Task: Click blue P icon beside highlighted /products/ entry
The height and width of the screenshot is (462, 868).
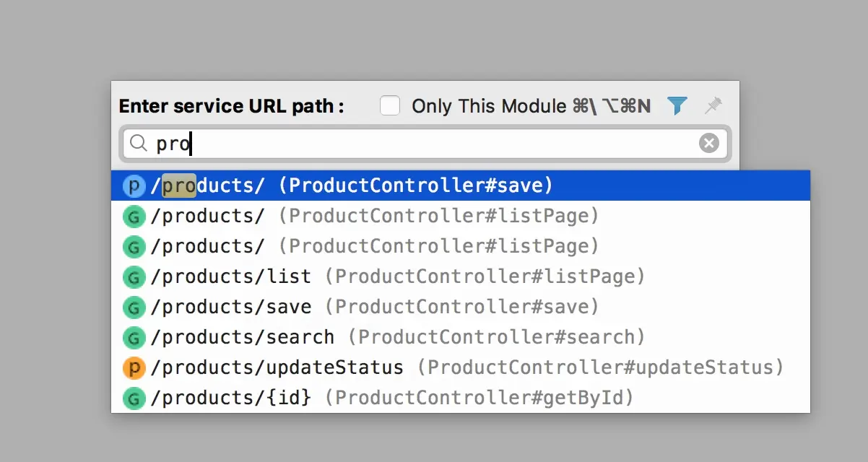Action: 134,186
